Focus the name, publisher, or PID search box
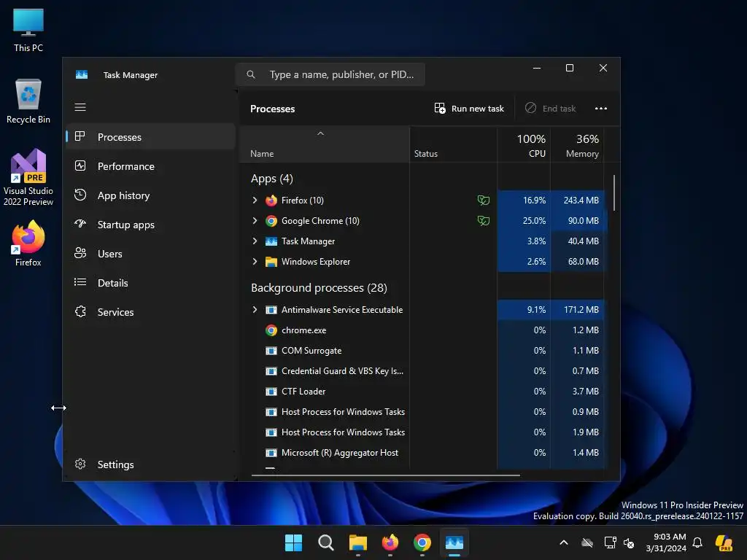747x560 pixels. pos(330,74)
